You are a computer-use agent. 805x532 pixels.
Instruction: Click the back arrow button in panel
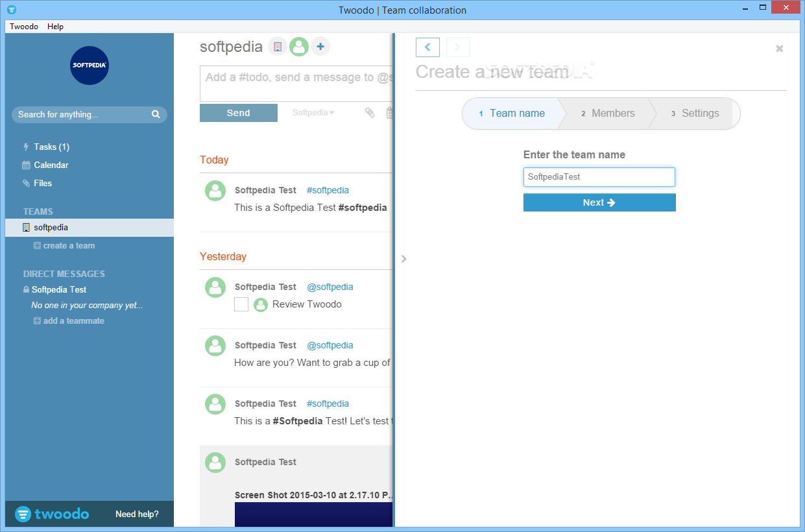[x=427, y=47]
